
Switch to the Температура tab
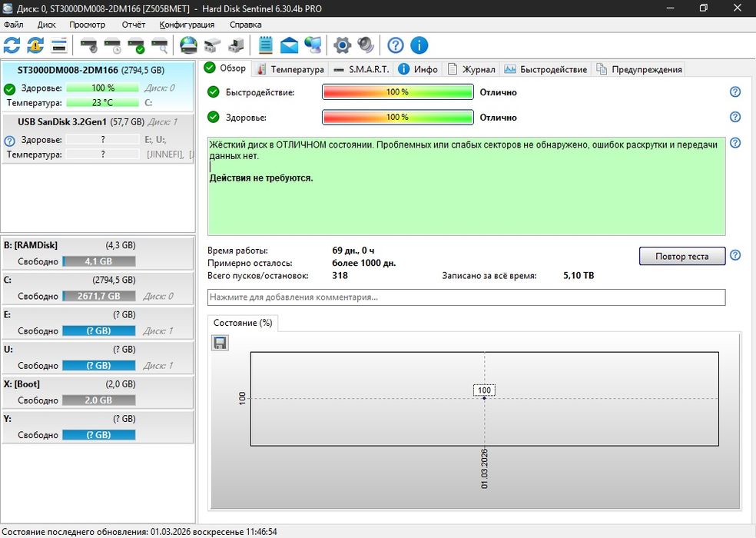tap(290, 69)
